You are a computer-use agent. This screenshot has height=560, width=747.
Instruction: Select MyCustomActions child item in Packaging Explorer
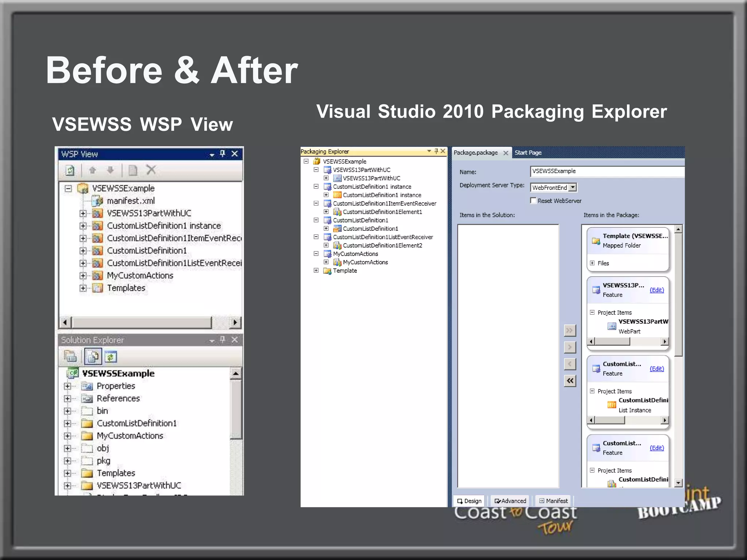(365, 262)
